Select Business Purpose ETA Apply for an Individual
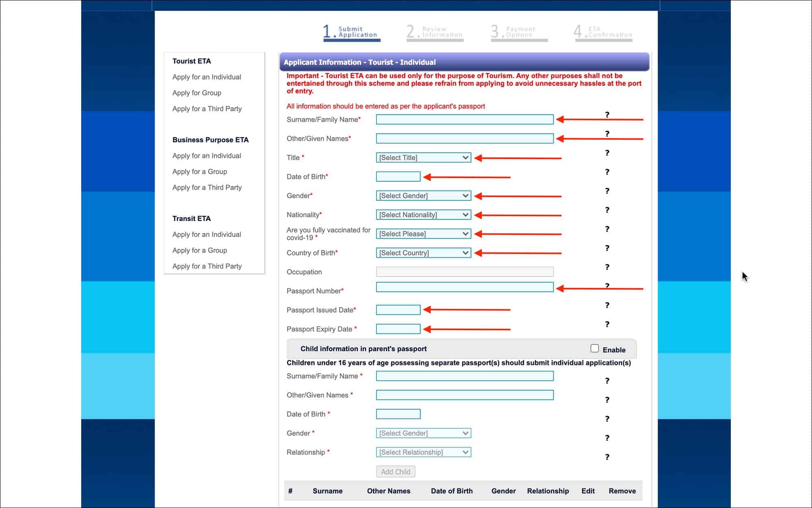 click(207, 156)
